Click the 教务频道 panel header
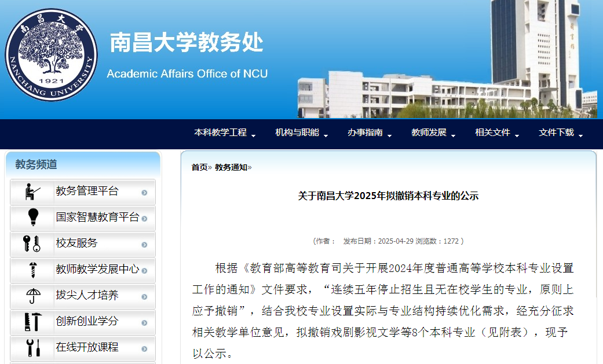Image resolution: width=603 pixels, height=364 pixels. click(32, 164)
